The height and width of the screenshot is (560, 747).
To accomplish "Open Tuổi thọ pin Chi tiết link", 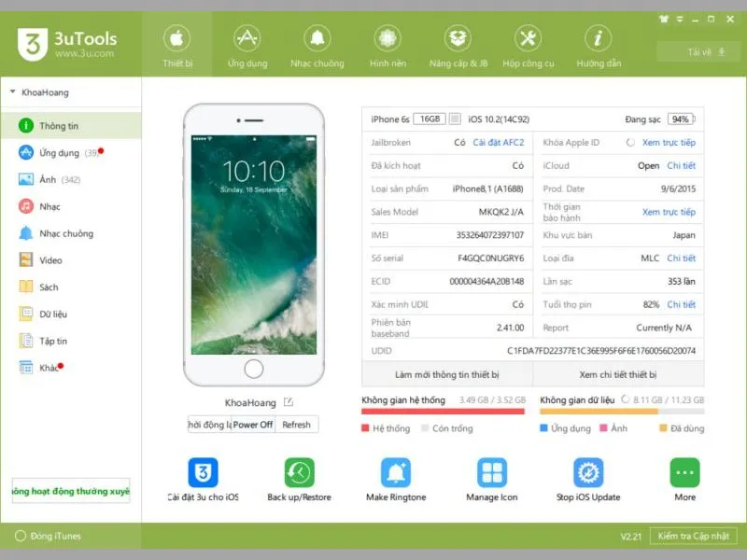I will click(x=682, y=304).
